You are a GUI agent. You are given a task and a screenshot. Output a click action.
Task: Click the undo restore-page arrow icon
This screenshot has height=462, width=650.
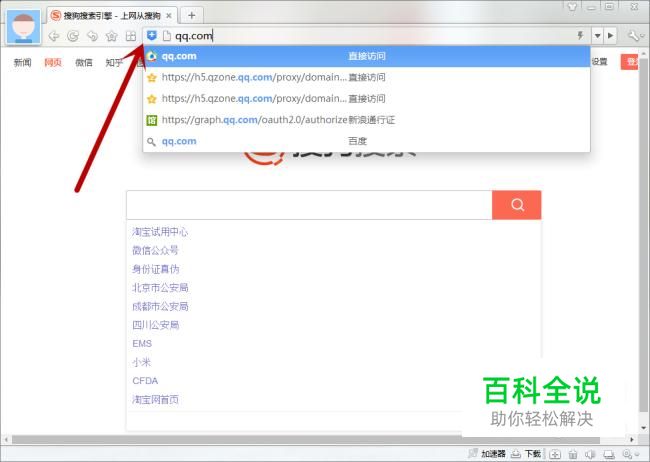click(x=92, y=36)
